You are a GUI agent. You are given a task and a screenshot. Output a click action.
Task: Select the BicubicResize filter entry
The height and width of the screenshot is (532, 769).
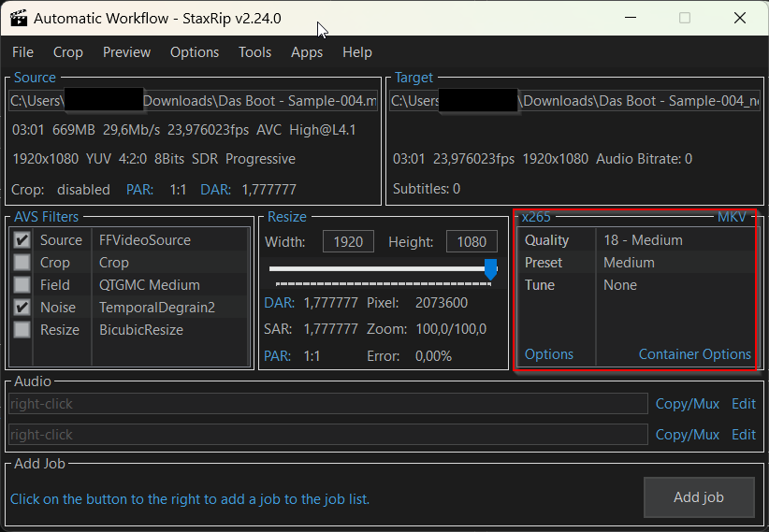coord(140,329)
